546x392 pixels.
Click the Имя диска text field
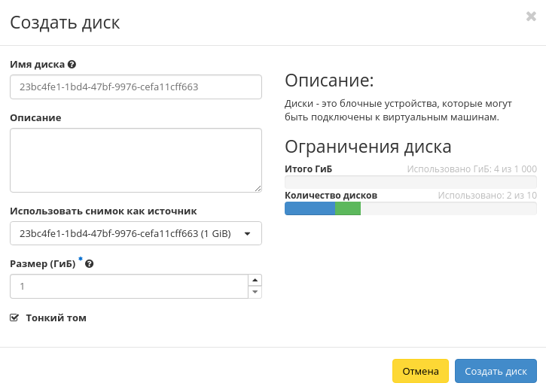[x=136, y=87]
